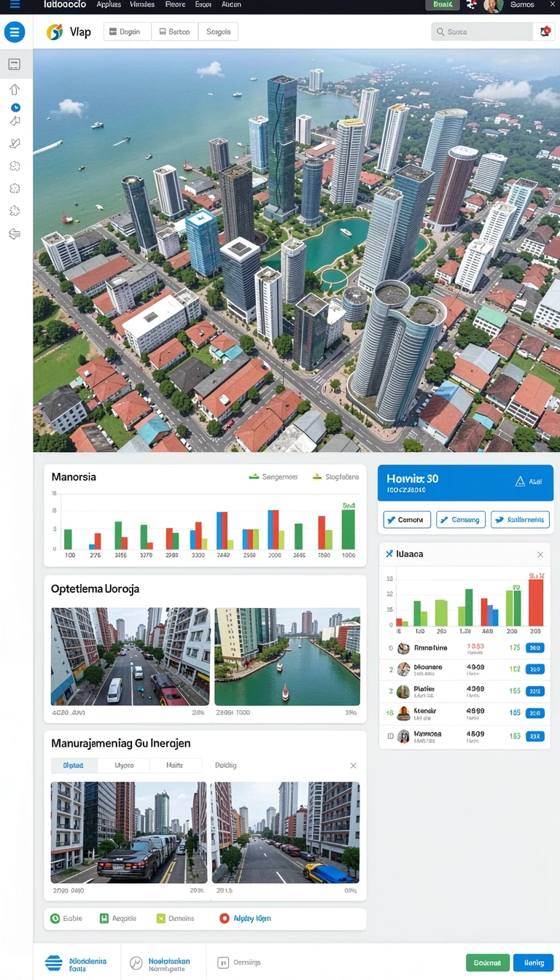Click the green square Regpiie icon

coord(104,919)
